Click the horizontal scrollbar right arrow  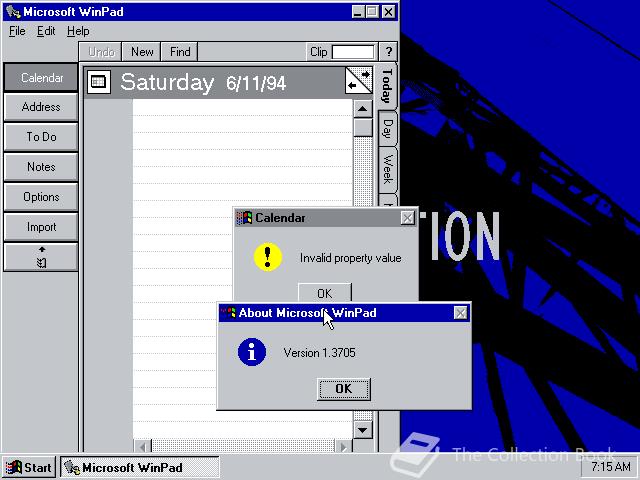point(343,447)
